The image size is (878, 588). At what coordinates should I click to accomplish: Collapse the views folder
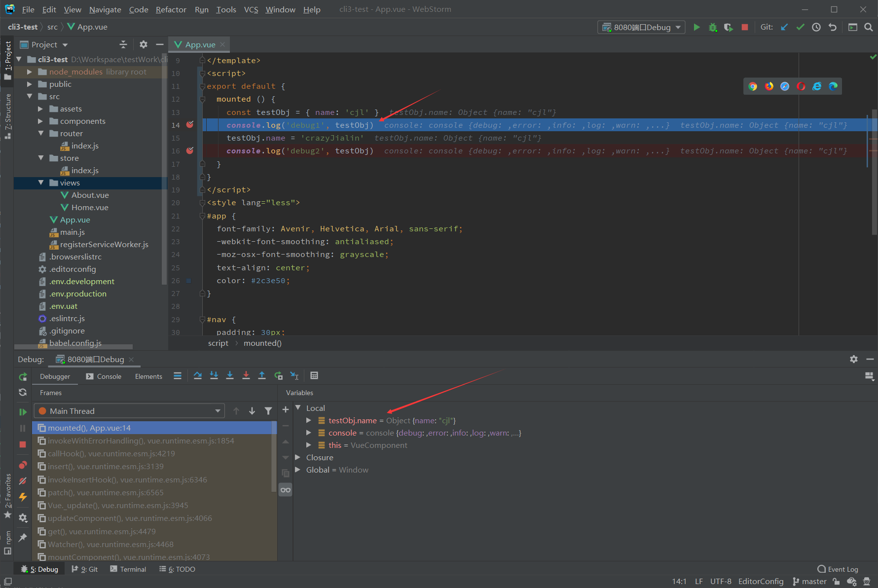pos(40,183)
